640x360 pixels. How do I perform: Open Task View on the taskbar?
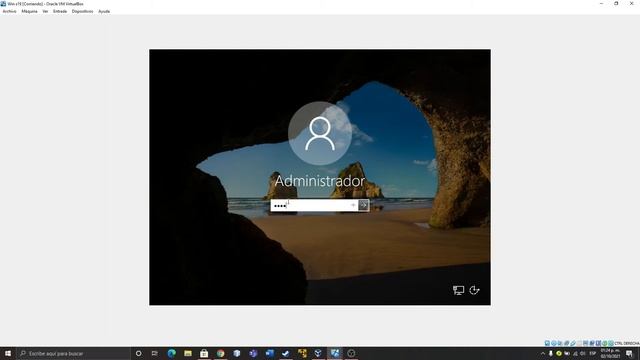click(155, 353)
